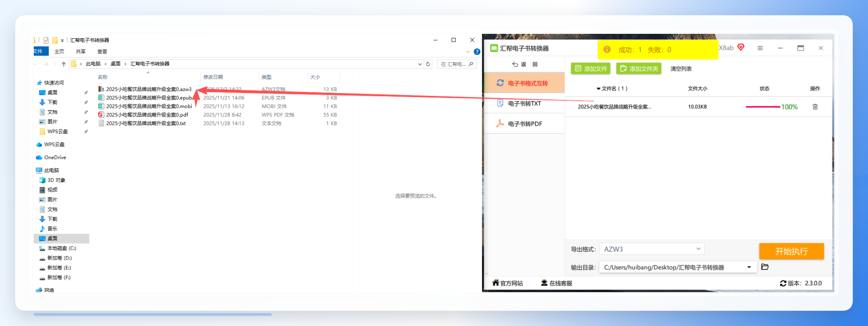Open quick access toolbar customize arrow
The image size is (868, 326).
pyautogui.click(x=62, y=41)
